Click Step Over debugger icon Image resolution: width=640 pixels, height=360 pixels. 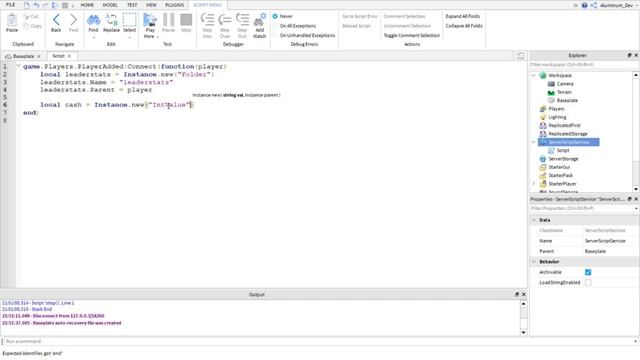225,20
